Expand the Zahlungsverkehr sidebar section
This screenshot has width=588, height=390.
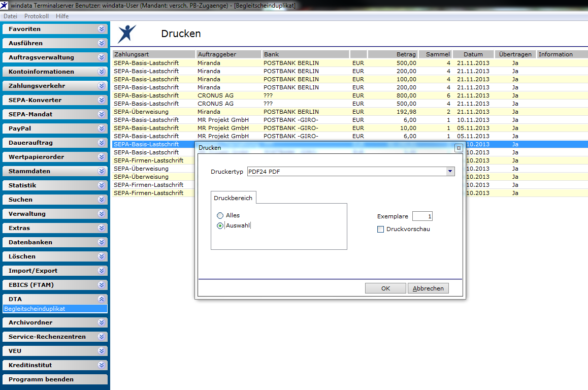[x=55, y=86]
